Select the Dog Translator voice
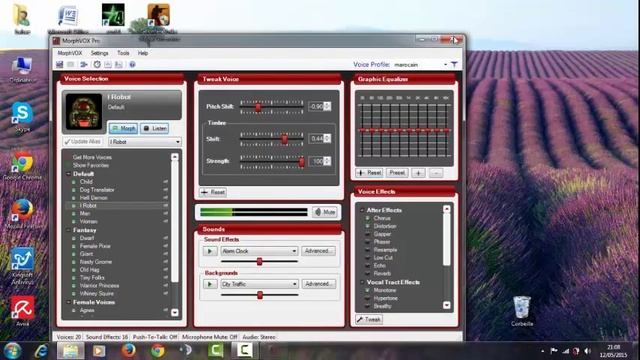 tap(97, 190)
